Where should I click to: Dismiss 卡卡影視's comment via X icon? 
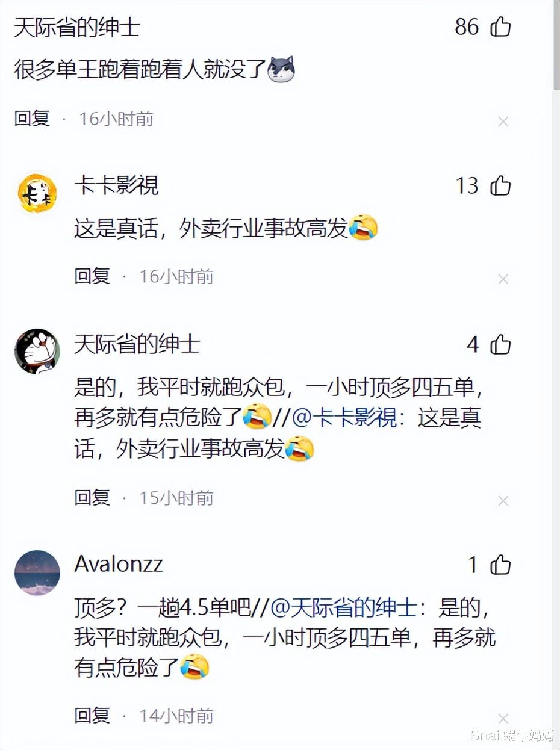coord(503,279)
